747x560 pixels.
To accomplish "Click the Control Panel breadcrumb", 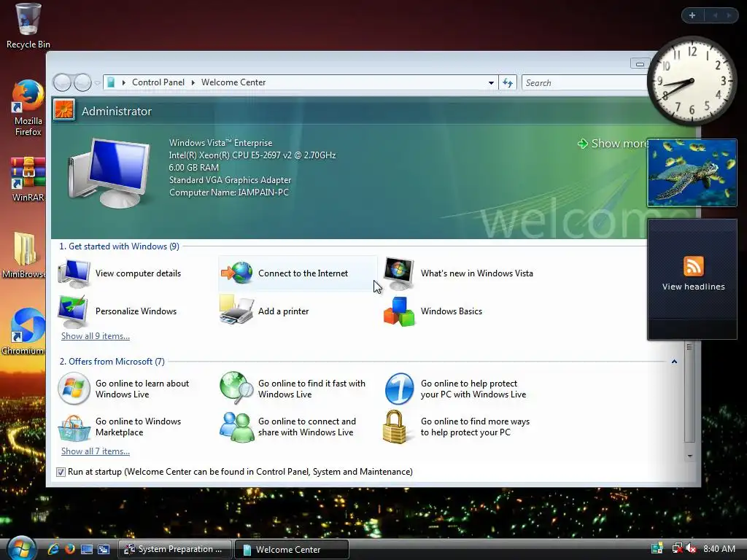I will click(x=158, y=82).
